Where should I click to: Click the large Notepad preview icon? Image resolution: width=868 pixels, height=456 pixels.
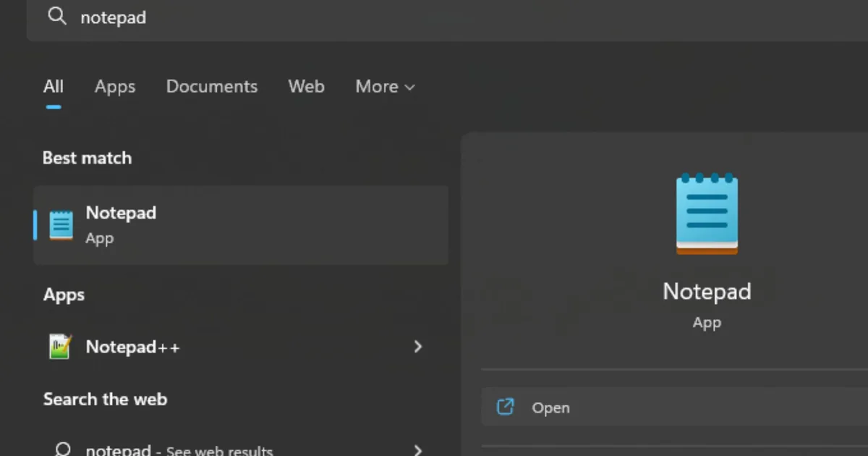click(707, 212)
